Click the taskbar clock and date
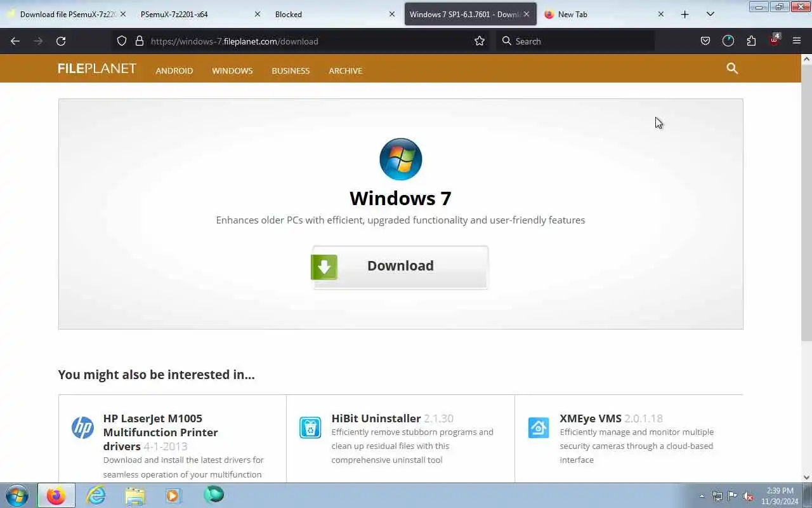 point(780,496)
